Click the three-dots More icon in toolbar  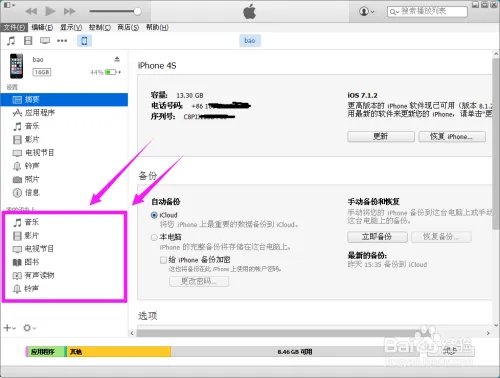point(62,41)
